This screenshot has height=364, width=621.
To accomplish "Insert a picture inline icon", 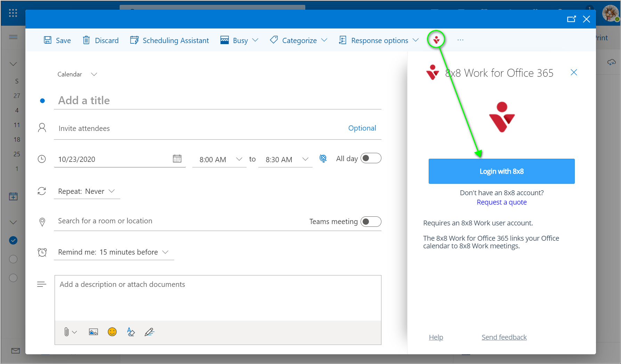I will tap(93, 332).
